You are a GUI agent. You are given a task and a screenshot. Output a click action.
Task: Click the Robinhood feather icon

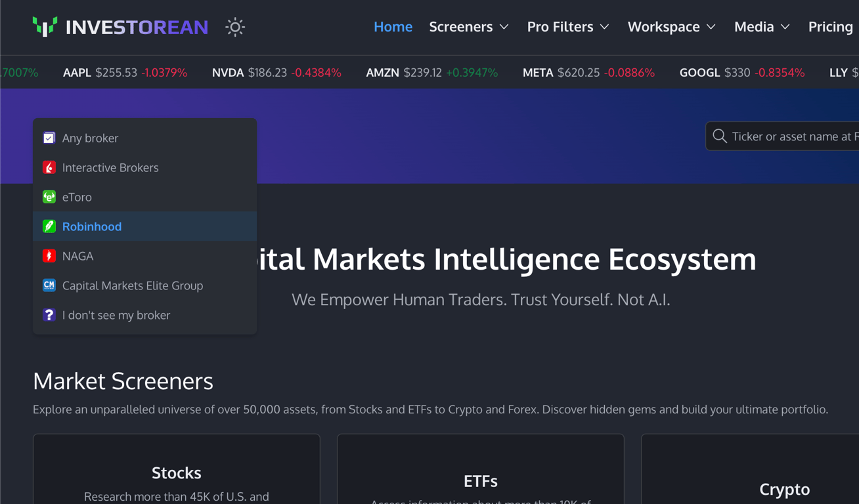click(49, 226)
